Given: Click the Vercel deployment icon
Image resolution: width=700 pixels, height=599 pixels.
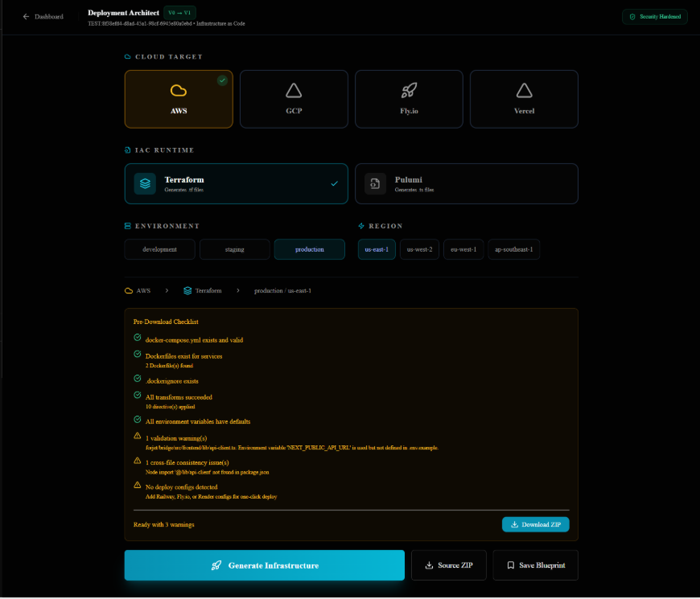Looking at the screenshot, I should (x=524, y=91).
